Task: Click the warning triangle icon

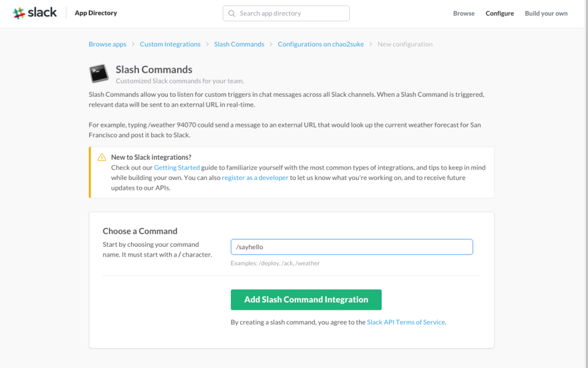Action: [x=102, y=157]
